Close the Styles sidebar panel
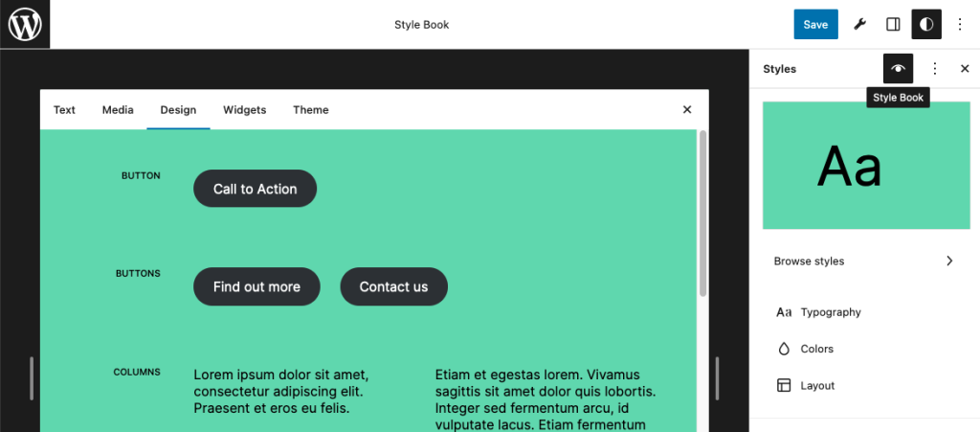Image resolution: width=980 pixels, height=432 pixels. [x=965, y=69]
